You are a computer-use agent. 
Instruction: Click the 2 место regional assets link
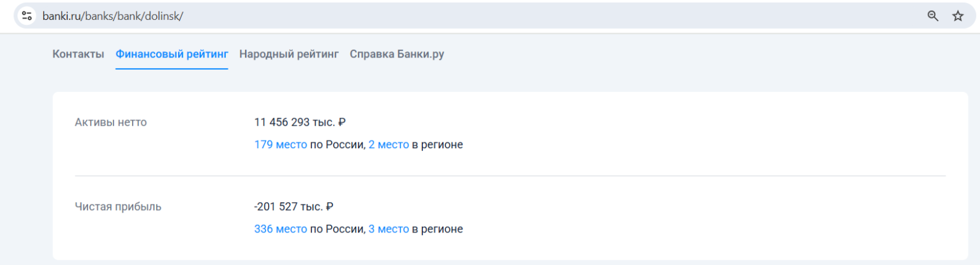(389, 145)
